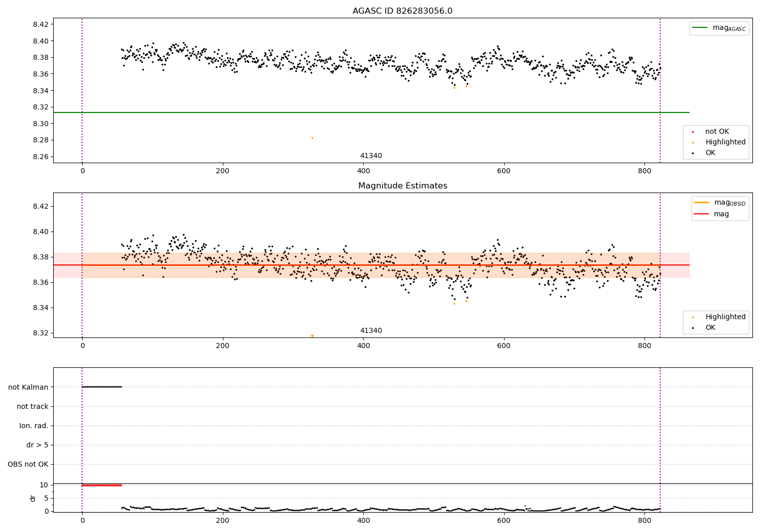Click the orange Highlighted marker in top legend

pos(693,142)
